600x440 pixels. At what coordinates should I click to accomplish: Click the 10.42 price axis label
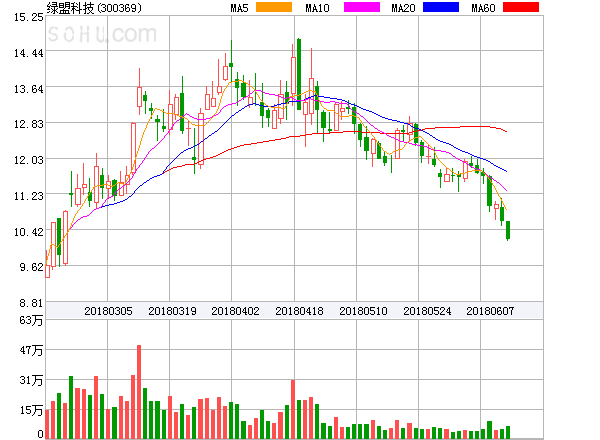[29, 232]
